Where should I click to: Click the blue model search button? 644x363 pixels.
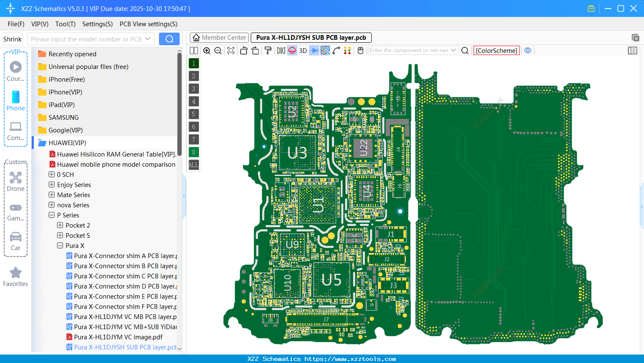(169, 39)
